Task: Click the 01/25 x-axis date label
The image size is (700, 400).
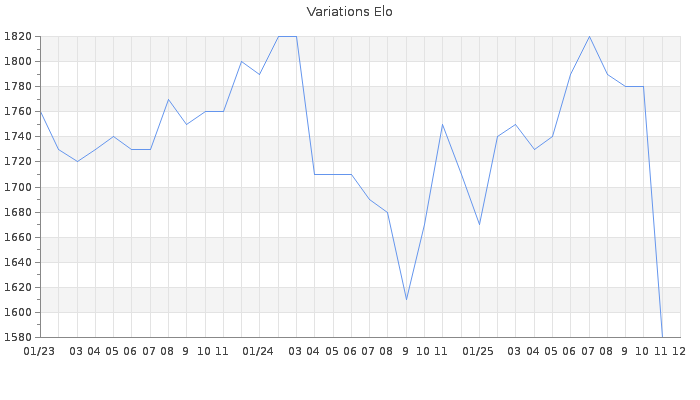Action: (x=479, y=351)
